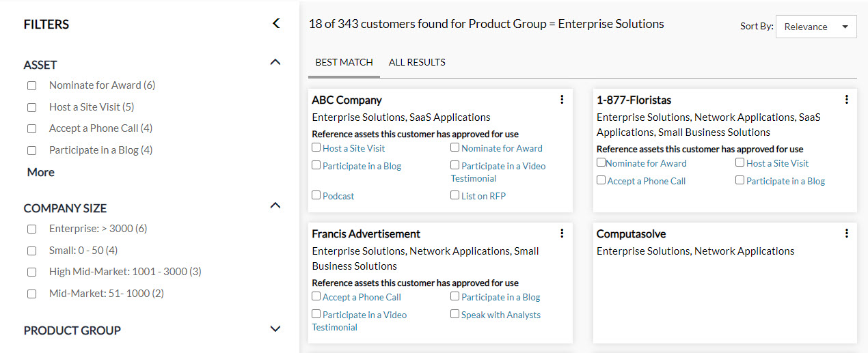The image size is (868, 353).
Task: Enable the Enterprise > 3000 filter
Action: point(31,229)
